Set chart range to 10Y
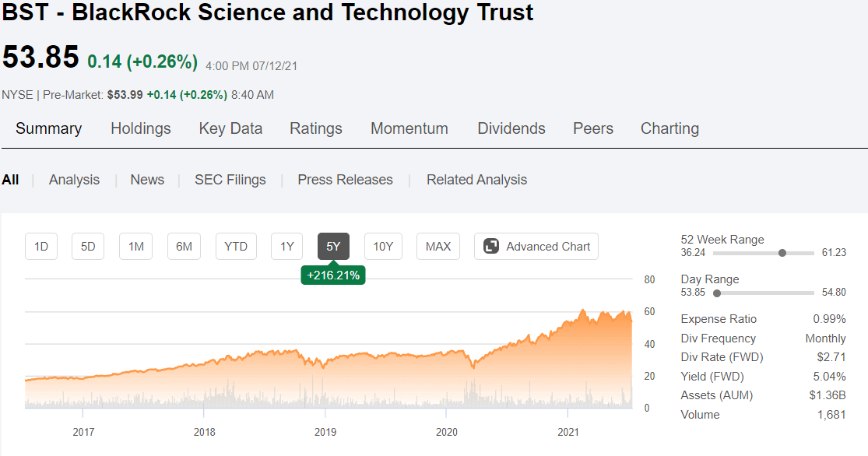The image size is (868, 456). point(383,246)
